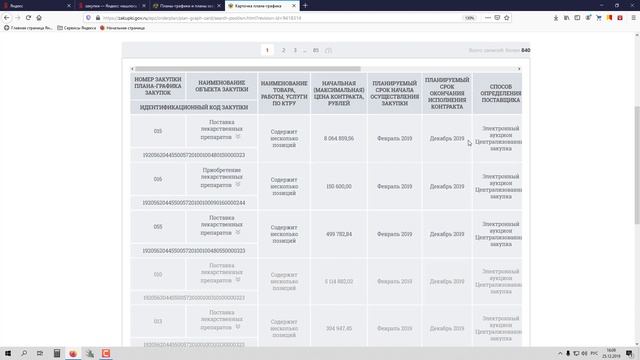This screenshot has width=640, height=360.
Task: Open Task View on taskbar
Action: [x=40, y=353]
